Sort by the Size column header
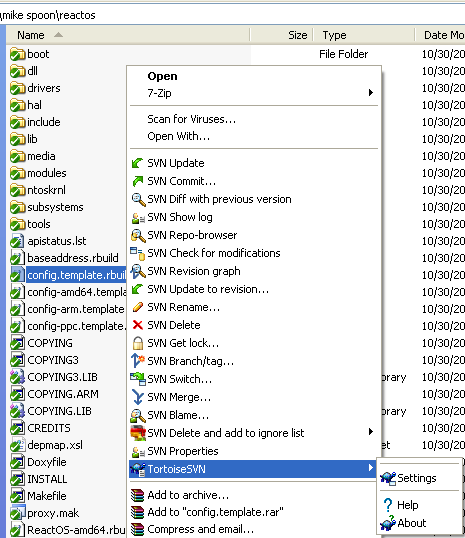 tap(298, 35)
